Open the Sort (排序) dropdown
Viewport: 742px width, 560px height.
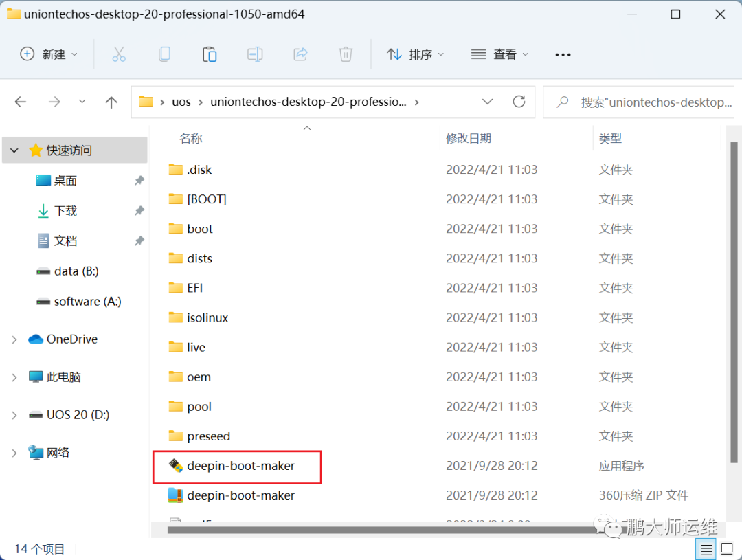416,54
